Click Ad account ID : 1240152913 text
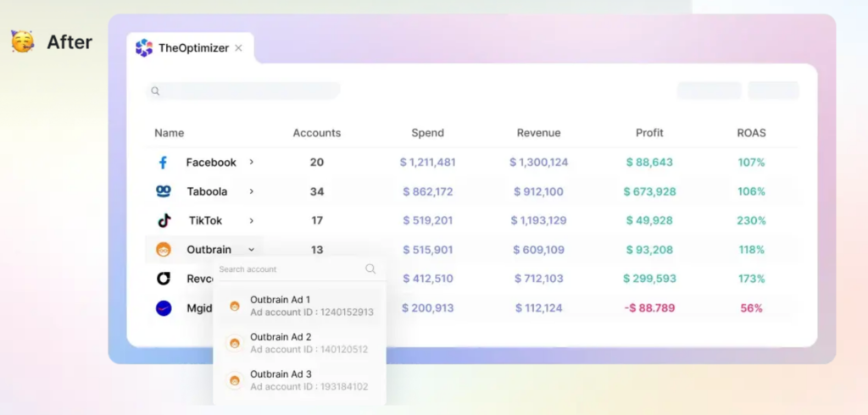The height and width of the screenshot is (415, 868). [312, 313]
